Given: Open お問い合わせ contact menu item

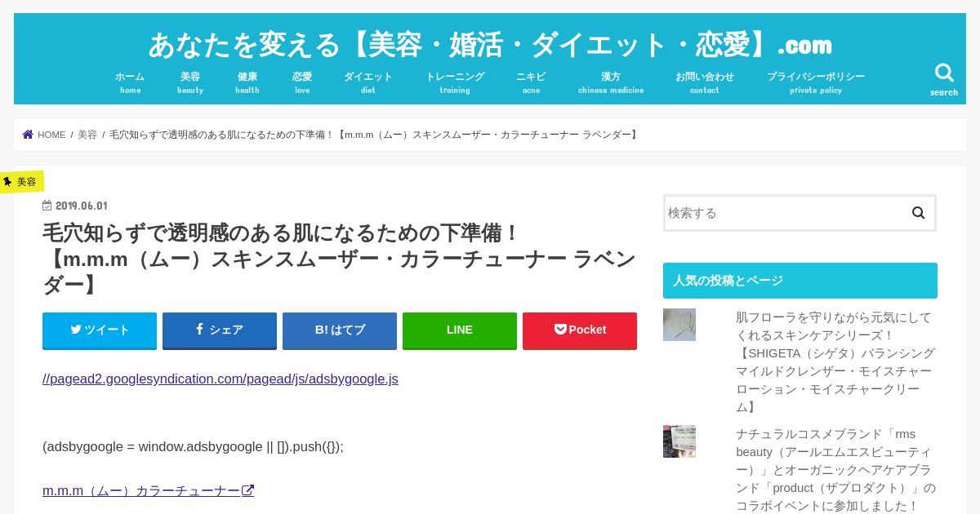Looking at the screenshot, I should [x=705, y=82].
